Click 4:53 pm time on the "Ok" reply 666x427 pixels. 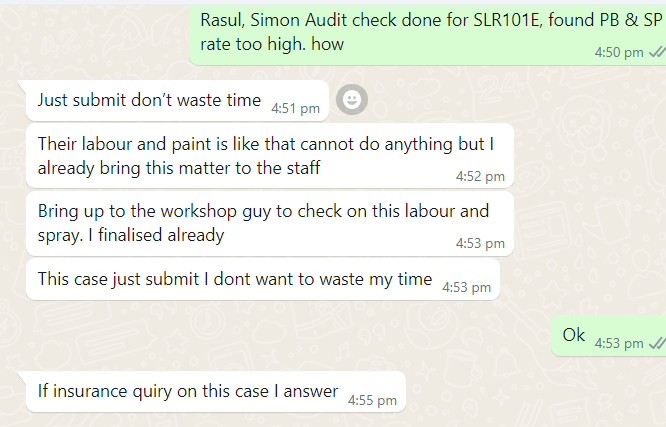coord(619,343)
